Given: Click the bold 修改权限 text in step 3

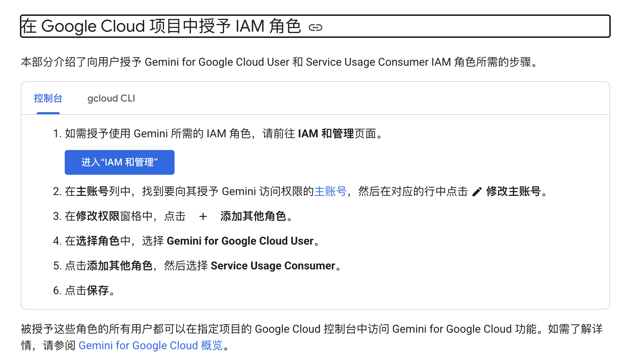Looking at the screenshot, I should tap(98, 216).
